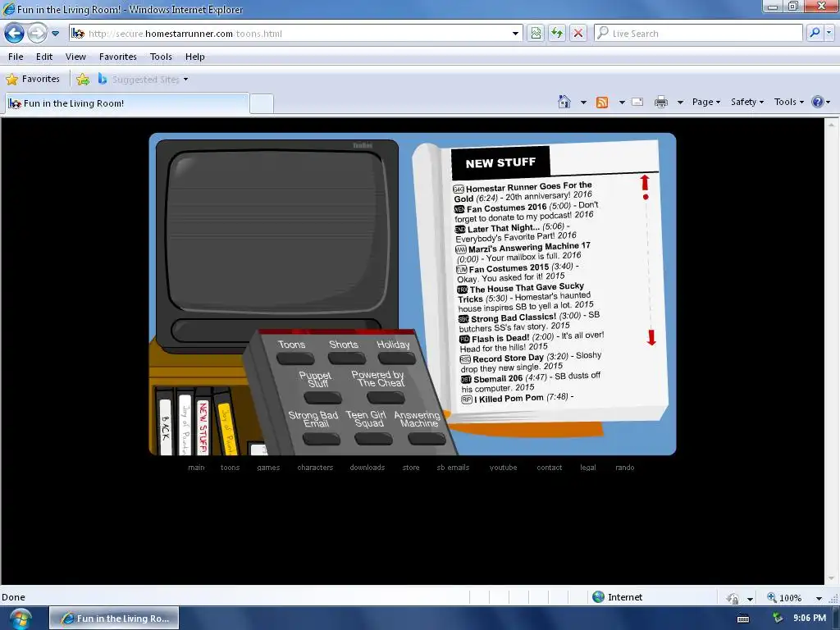840x630 pixels.
Task: Click the orange RSS feeds icon
Action: coord(602,102)
